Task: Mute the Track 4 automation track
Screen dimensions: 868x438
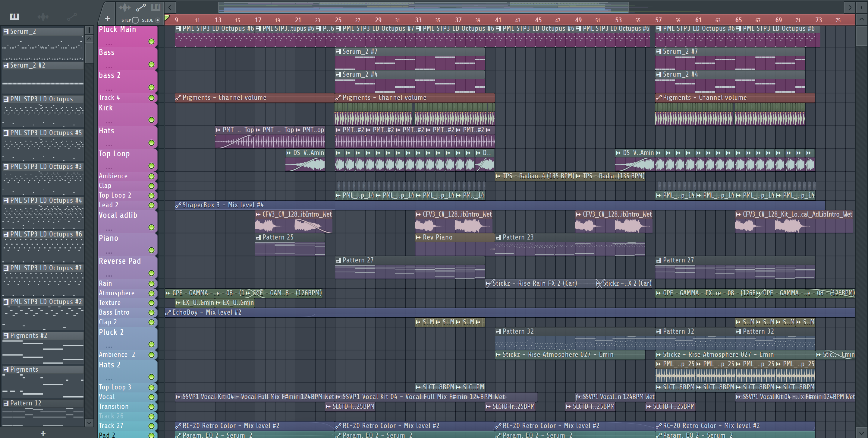Action: [151, 98]
